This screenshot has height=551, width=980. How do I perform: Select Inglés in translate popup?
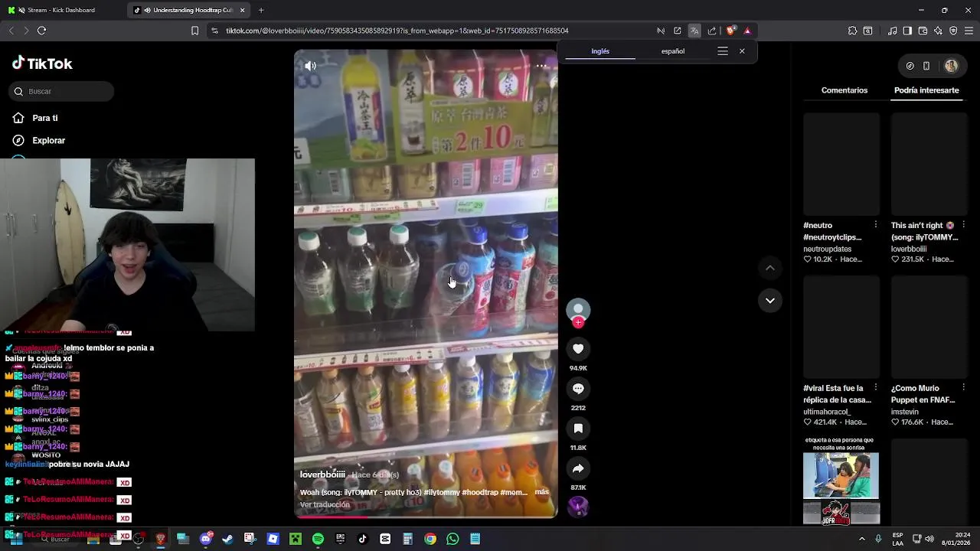click(x=600, y=51)
